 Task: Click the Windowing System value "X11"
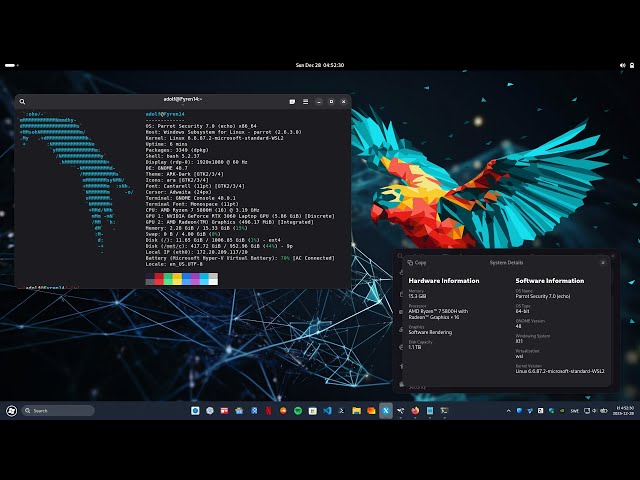coord(519,341)
